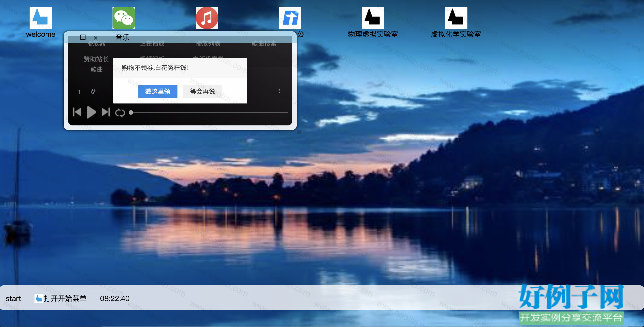Open the red music app icon
644x327 pixels.
click(x=207, y=18)
